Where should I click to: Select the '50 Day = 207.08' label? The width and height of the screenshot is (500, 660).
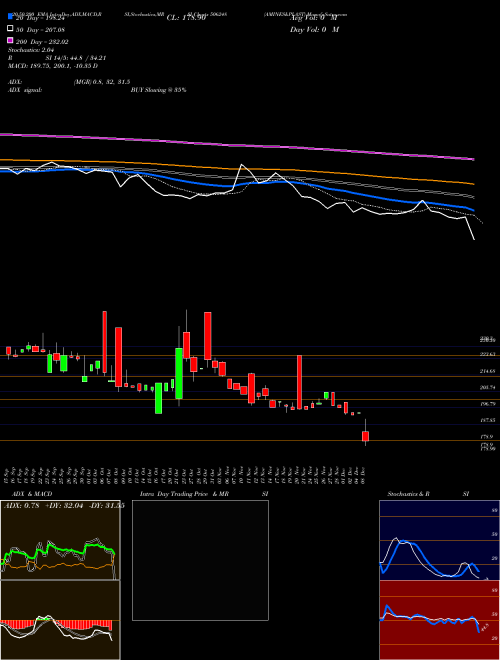pos(42,30)
